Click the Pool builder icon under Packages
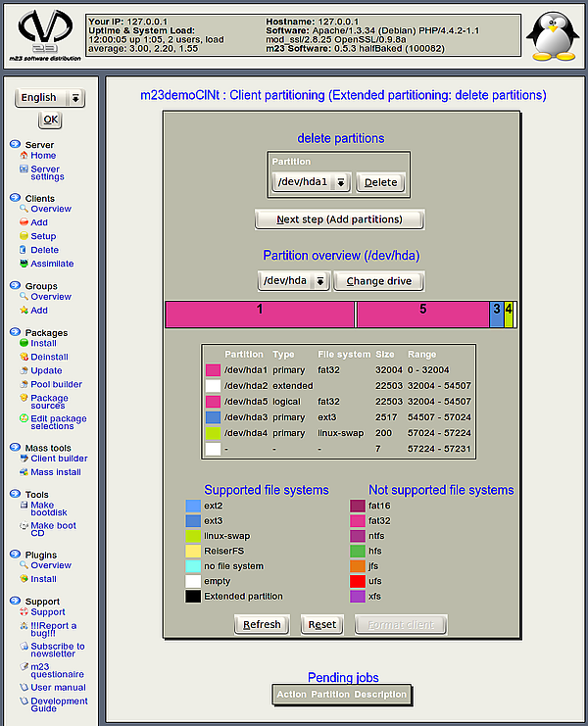Screen dimensions: 588x726 (x=24, y=385)
